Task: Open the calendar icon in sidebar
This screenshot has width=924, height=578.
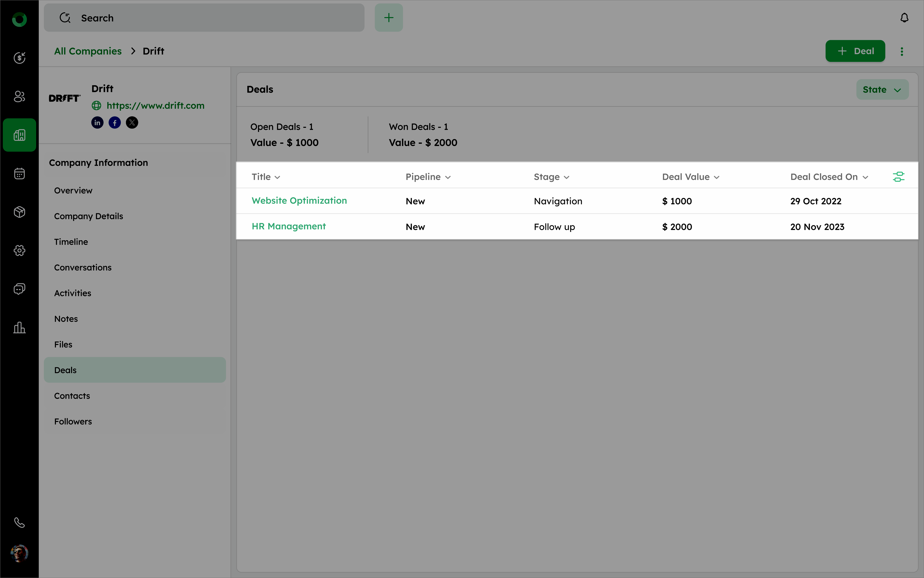Action: [19, 174]
